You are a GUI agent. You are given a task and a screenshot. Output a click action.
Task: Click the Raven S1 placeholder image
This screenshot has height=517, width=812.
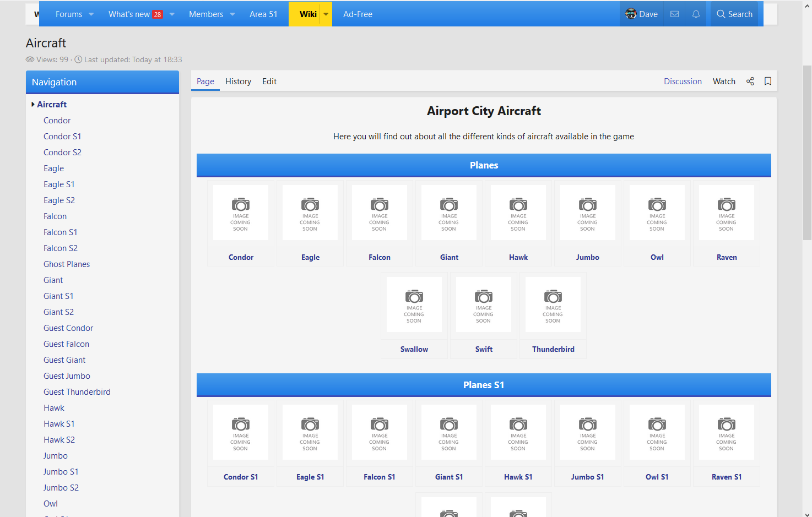coord(727,432)
